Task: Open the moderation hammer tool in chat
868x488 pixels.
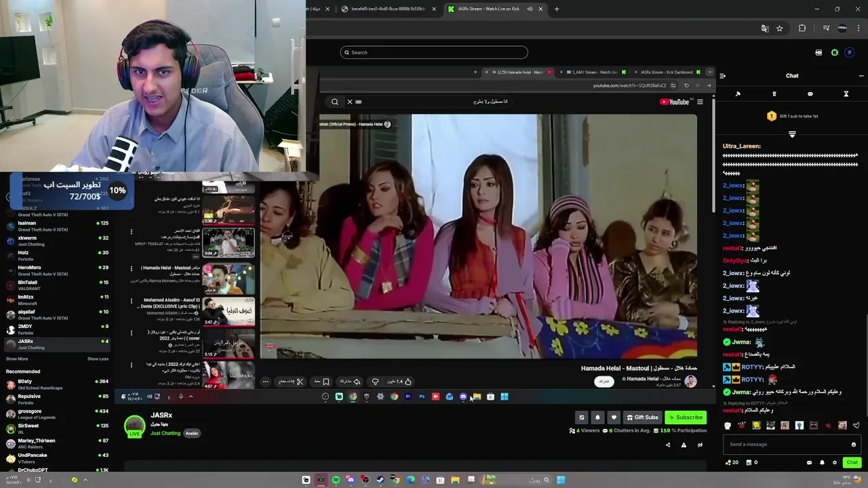Action: pos(738,94)
